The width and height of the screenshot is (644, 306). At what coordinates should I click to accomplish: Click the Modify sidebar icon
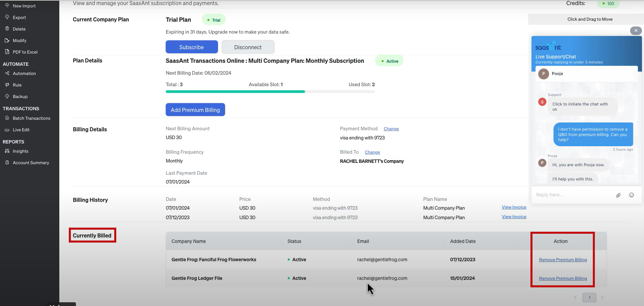click(x=7, y=40)
